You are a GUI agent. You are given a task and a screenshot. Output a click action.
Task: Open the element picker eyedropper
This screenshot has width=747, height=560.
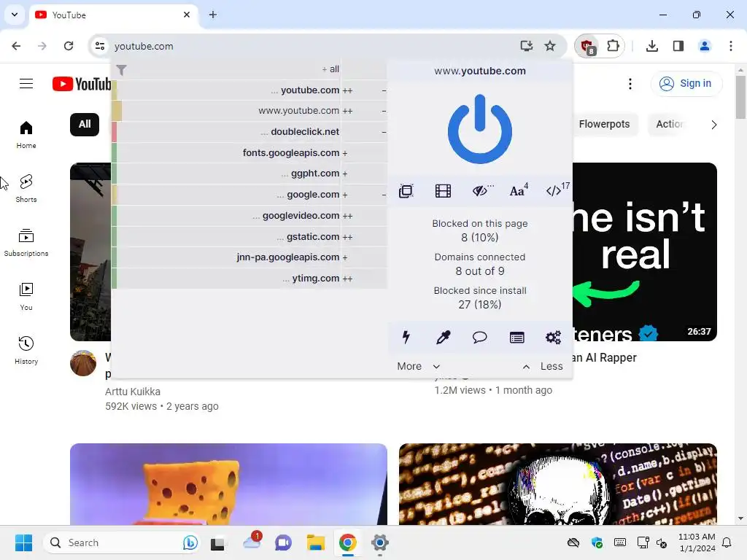[x=443, y=337]
